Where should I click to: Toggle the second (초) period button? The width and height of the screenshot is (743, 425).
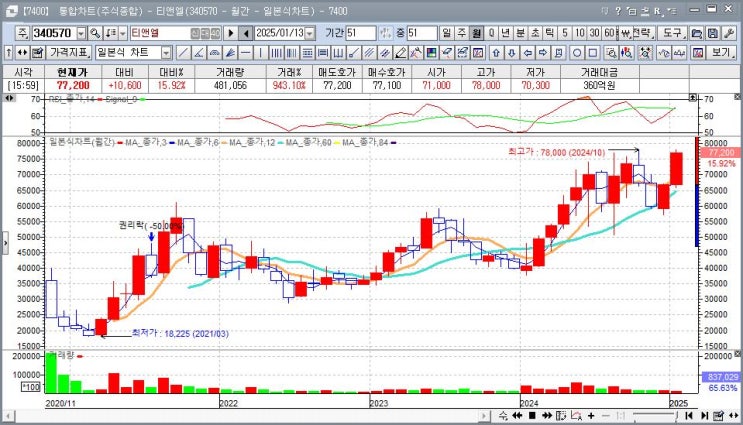click(535, 33)
